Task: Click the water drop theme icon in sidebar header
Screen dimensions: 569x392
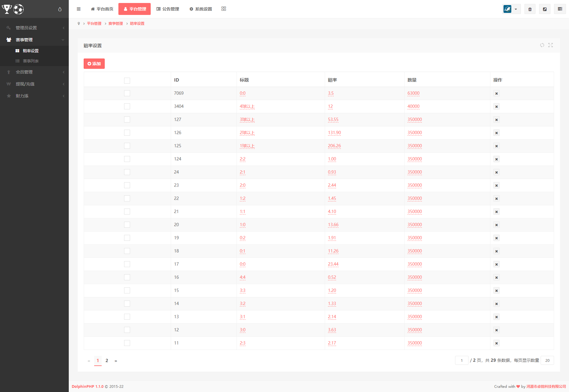Action: 60,9
